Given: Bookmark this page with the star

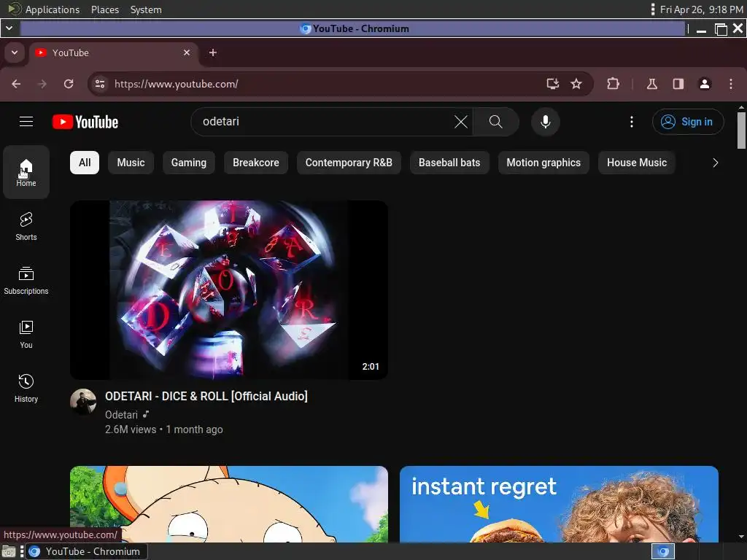Looking at the screenshot, I should (x=576, y=85).
